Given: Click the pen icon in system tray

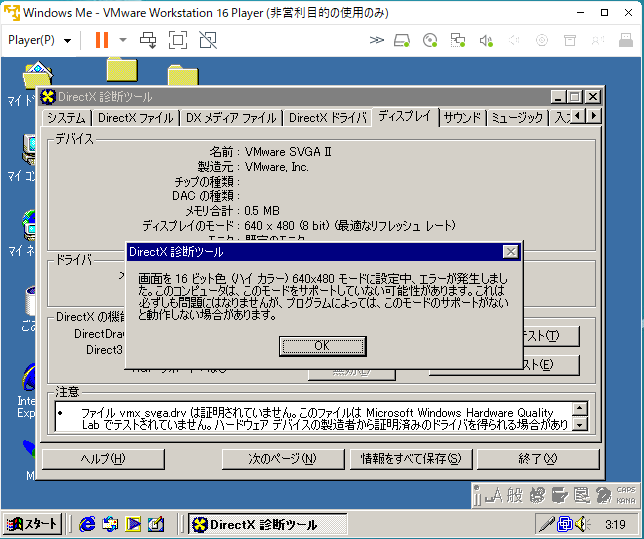Looking at the screenshot, I should coord(546,524).
